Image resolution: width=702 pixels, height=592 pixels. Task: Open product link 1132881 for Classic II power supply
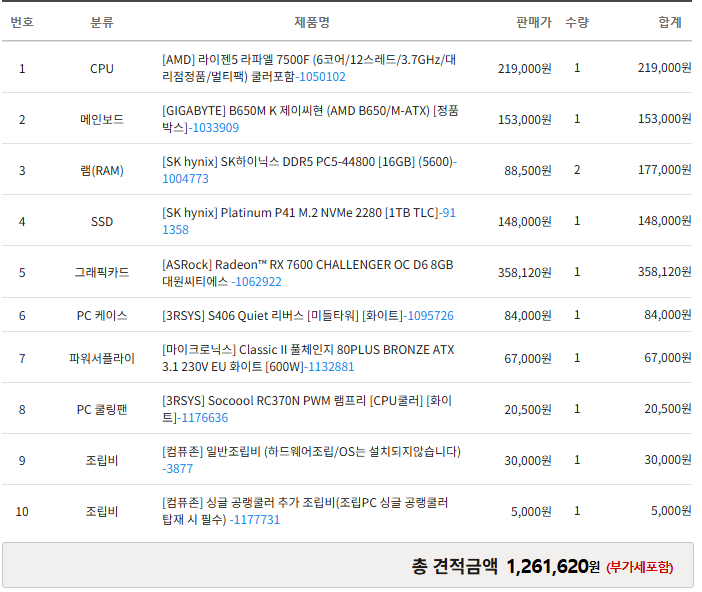[x=331, y=367]
